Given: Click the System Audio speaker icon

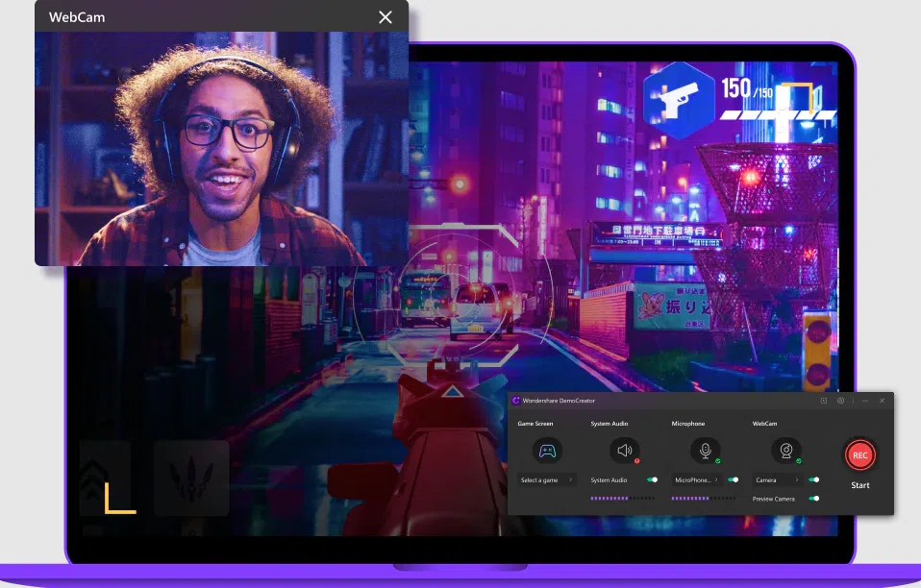Looking at the screenshot, I should click(624, 451).
